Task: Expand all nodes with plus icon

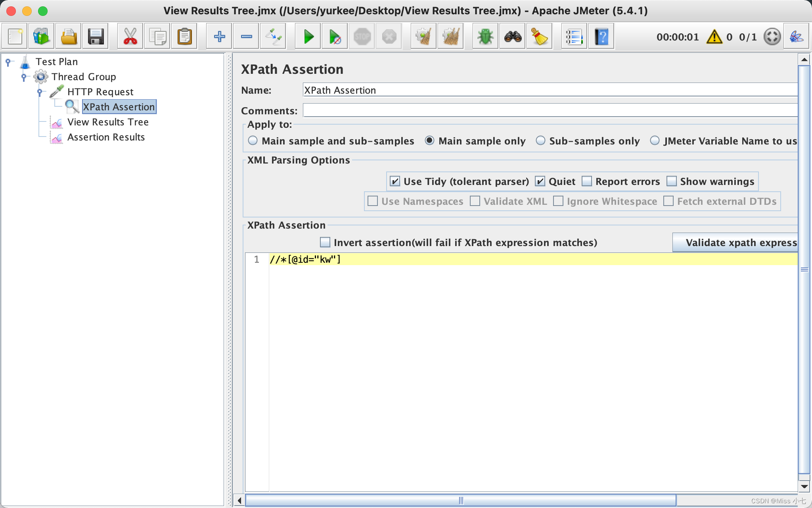Action: tap(219, 37)
